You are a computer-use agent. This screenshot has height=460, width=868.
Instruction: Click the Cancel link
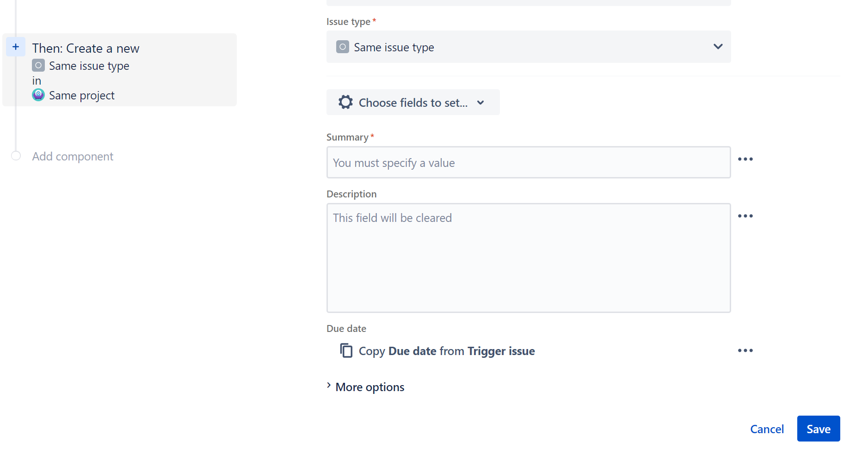(x=767, y=429)
